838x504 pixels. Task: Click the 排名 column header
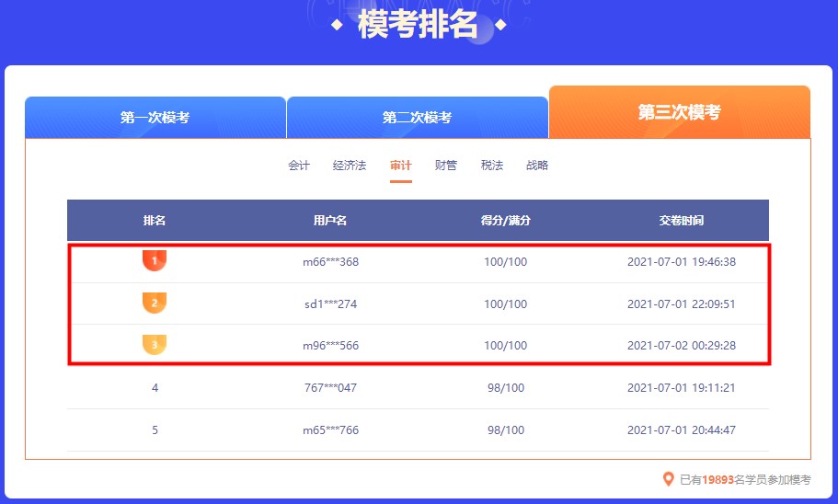[155, 220]
